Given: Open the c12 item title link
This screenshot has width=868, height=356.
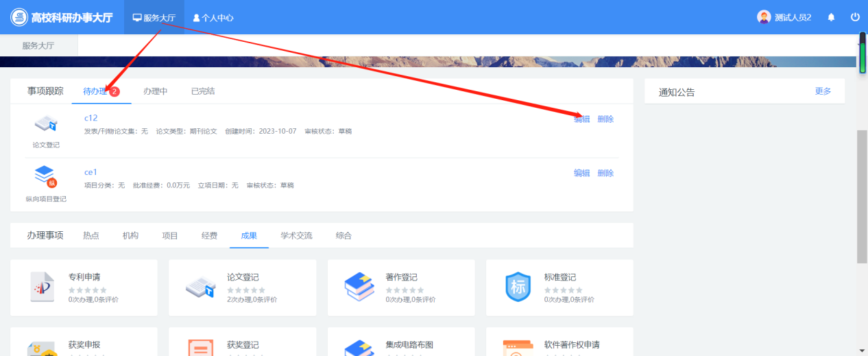Looking at the screenshot, I should 91,118.
